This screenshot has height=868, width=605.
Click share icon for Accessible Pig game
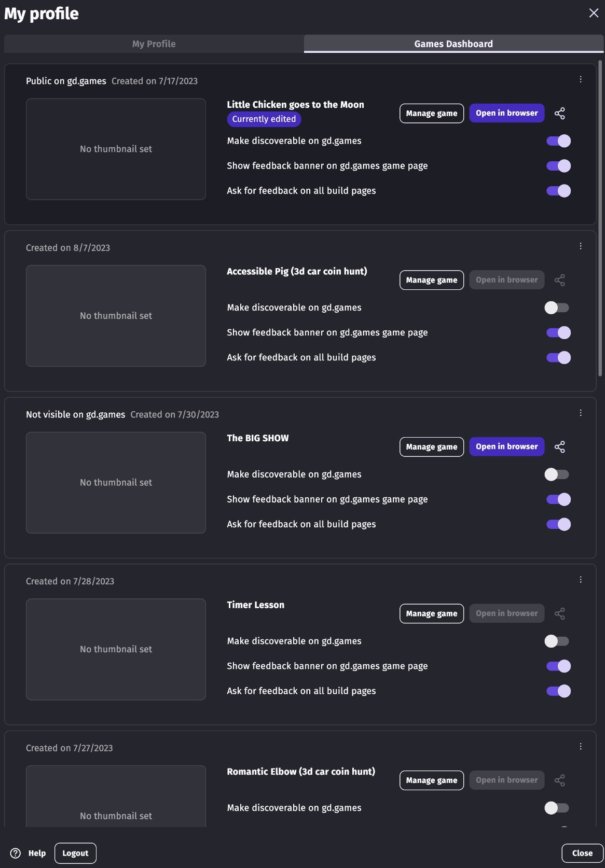pyautogui.click(x=559, y=281)
